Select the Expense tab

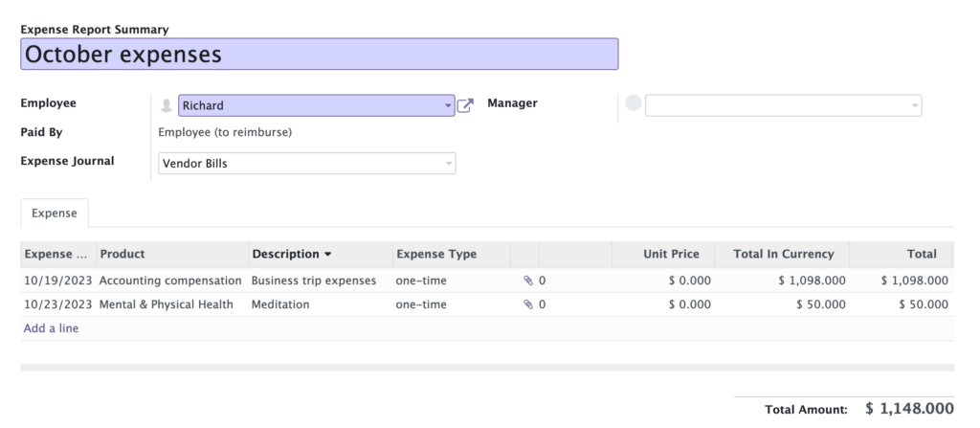pos(55,214)
